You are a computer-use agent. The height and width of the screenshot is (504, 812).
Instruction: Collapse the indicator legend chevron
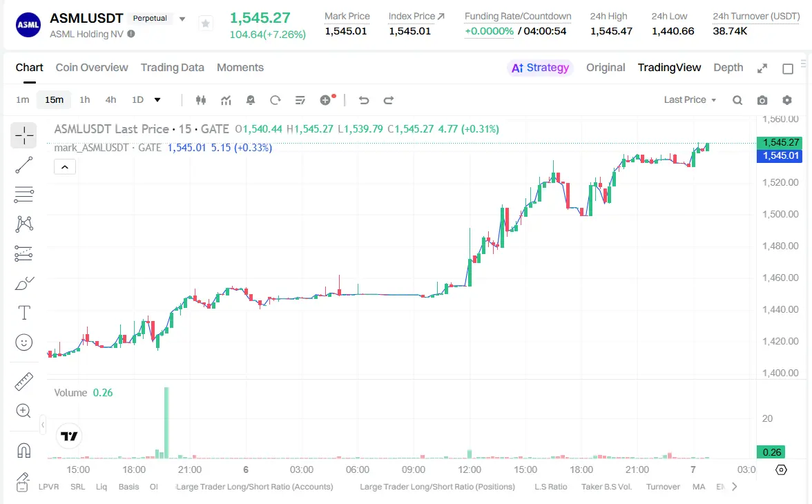click(x=65, y=167)
